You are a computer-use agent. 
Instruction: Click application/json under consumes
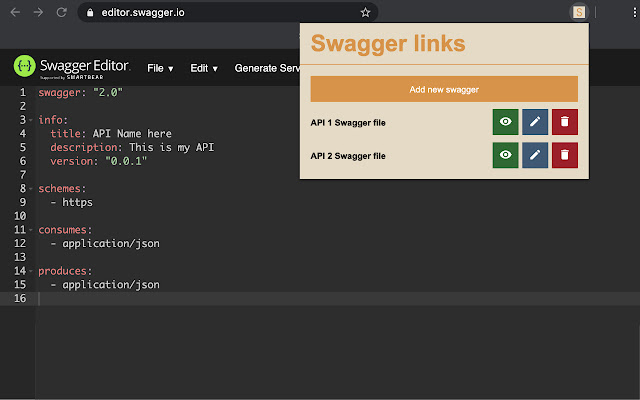click(x=111, y=244)
